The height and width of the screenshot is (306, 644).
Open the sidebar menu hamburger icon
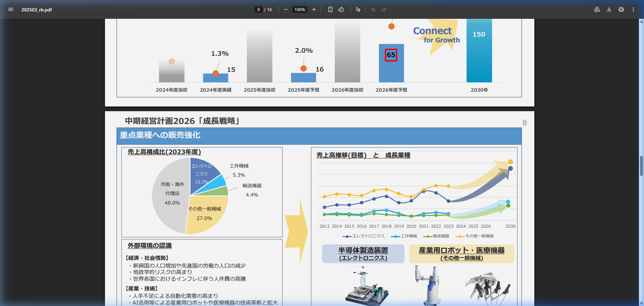11,9
